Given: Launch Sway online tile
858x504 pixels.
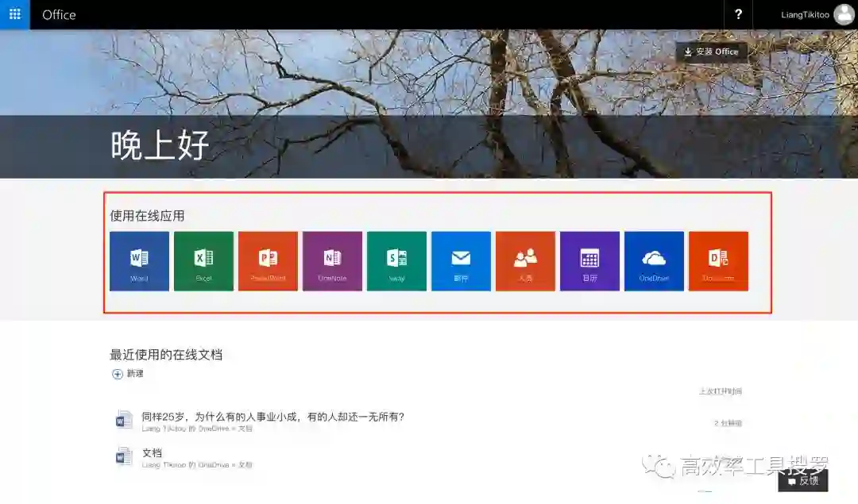Looking at the screenshot, I should coord(396,261).
